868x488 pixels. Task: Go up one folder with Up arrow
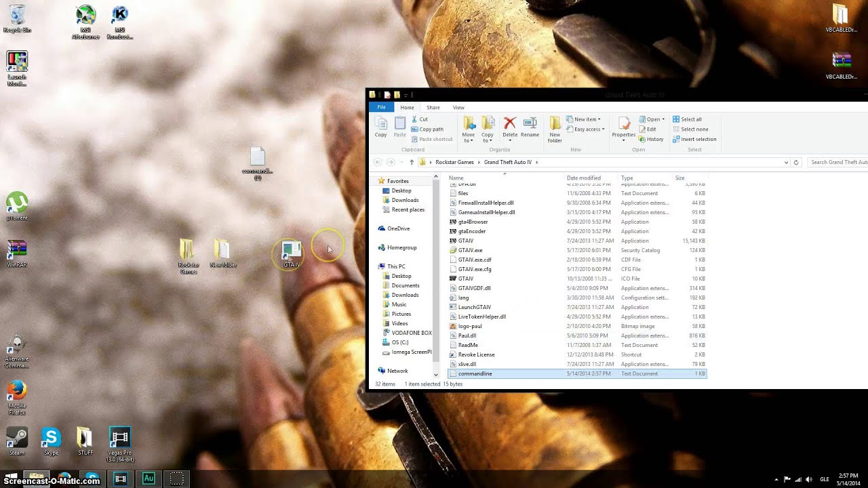(412, 162)
